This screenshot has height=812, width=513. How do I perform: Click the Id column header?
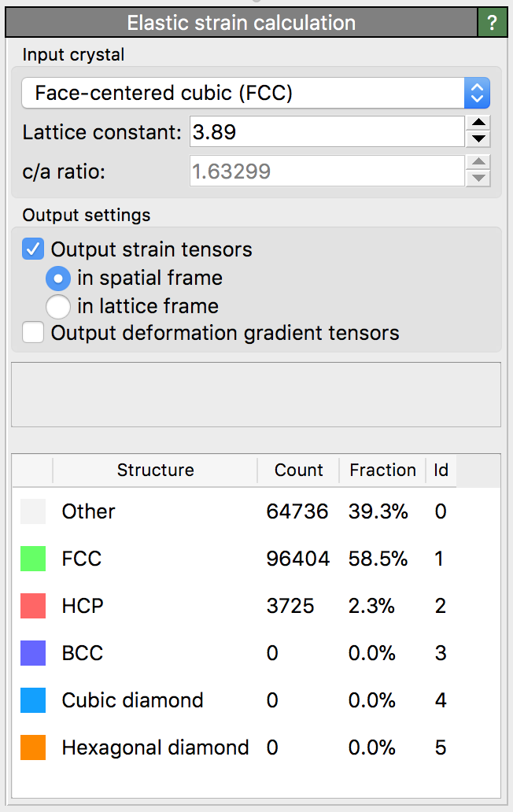tap(441, 471)
